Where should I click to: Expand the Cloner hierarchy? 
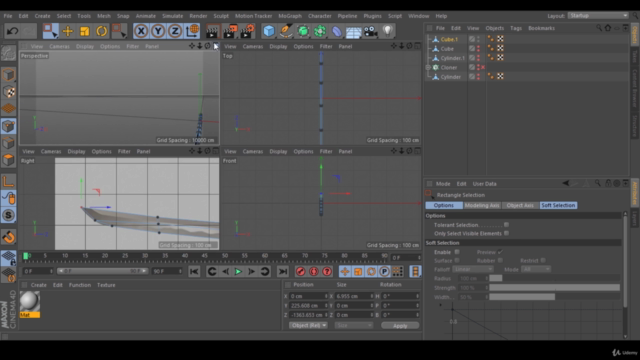[428, 67]
